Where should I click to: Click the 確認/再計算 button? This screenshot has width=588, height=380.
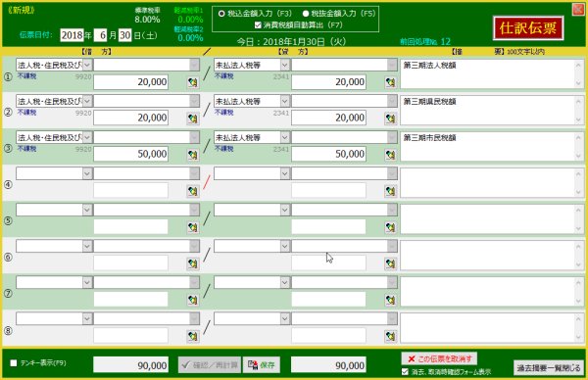tap(210, 364)
